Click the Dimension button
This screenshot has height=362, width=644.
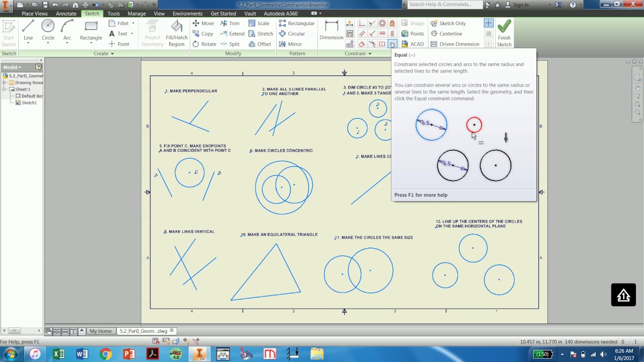332,31
